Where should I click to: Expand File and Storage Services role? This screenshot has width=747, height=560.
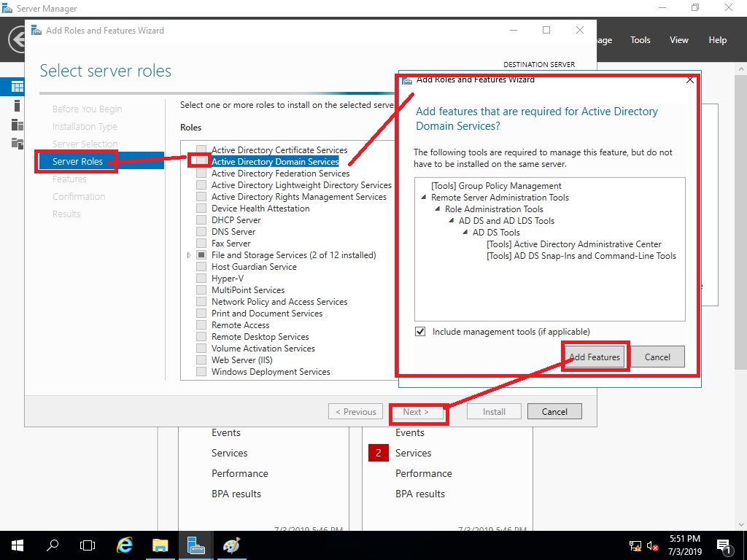(189, 255)
